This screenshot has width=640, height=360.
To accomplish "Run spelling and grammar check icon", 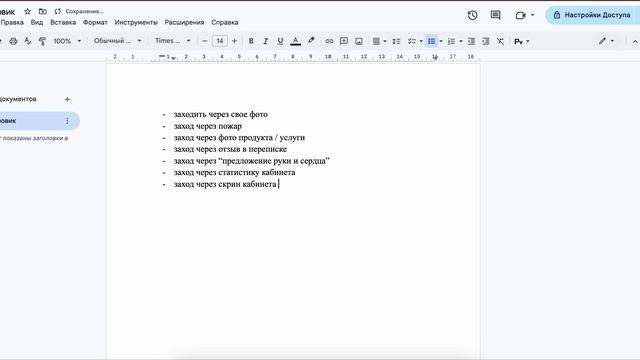I will click(27, 41).
